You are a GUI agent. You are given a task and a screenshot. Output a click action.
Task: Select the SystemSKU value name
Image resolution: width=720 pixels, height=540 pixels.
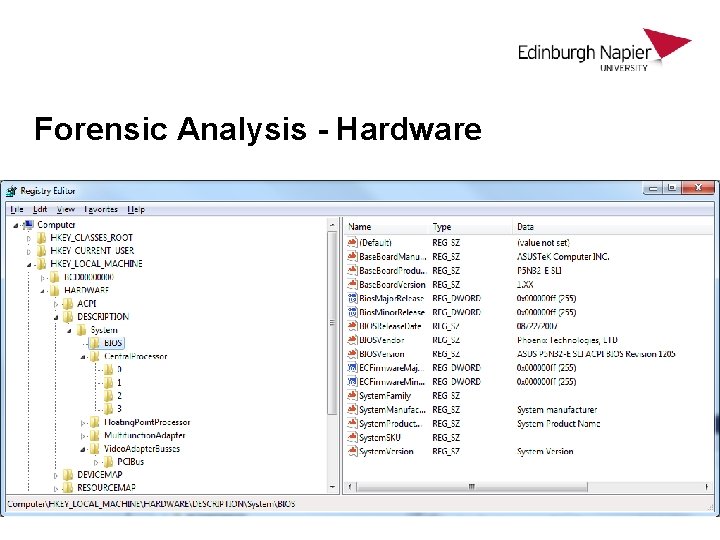pos(380,438)
